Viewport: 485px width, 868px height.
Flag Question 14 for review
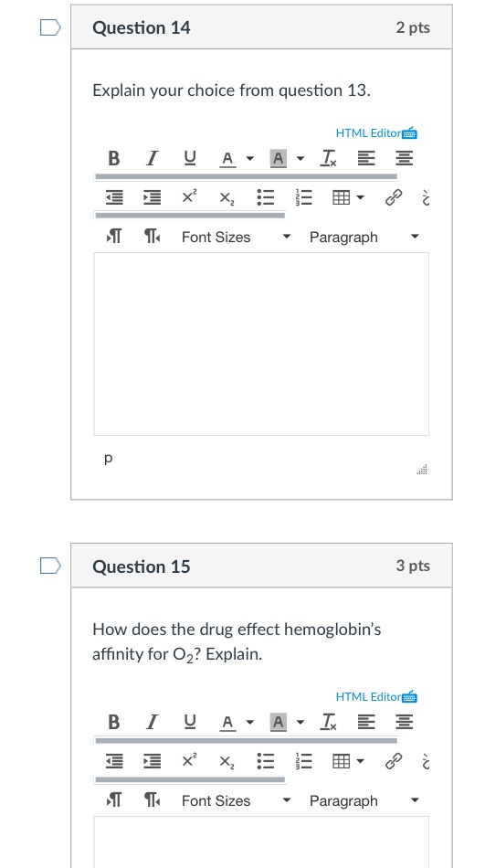[x=50, y=27]
